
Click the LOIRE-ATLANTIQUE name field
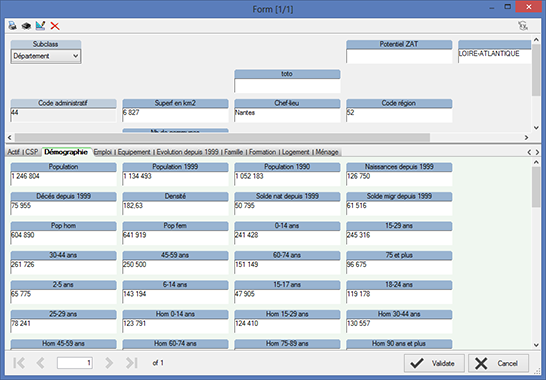494,56
